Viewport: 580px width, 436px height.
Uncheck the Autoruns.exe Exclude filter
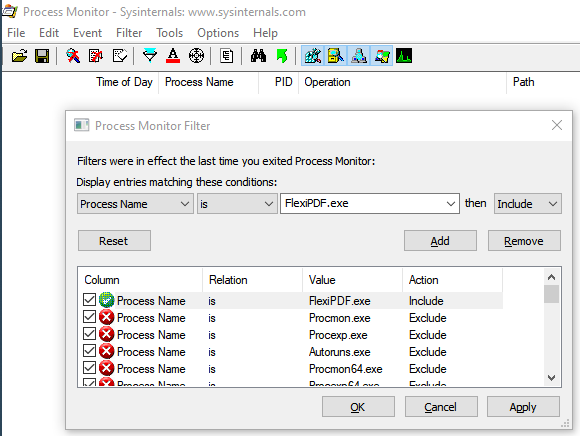[90, 351]
